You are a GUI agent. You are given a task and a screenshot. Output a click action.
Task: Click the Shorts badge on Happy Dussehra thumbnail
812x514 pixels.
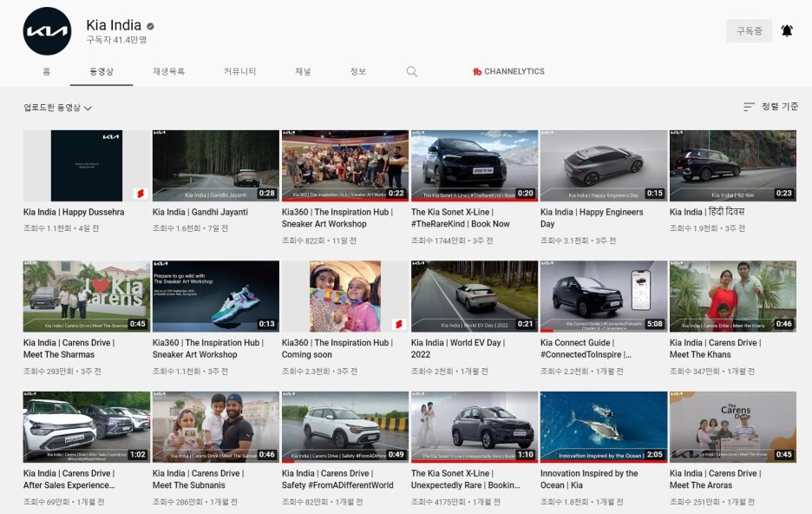click(x=140, y=194)
